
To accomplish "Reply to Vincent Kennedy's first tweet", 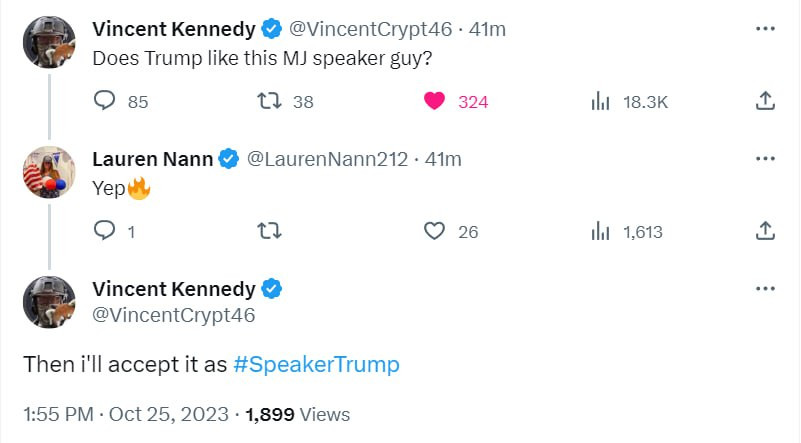I will [x=106, y=101].
